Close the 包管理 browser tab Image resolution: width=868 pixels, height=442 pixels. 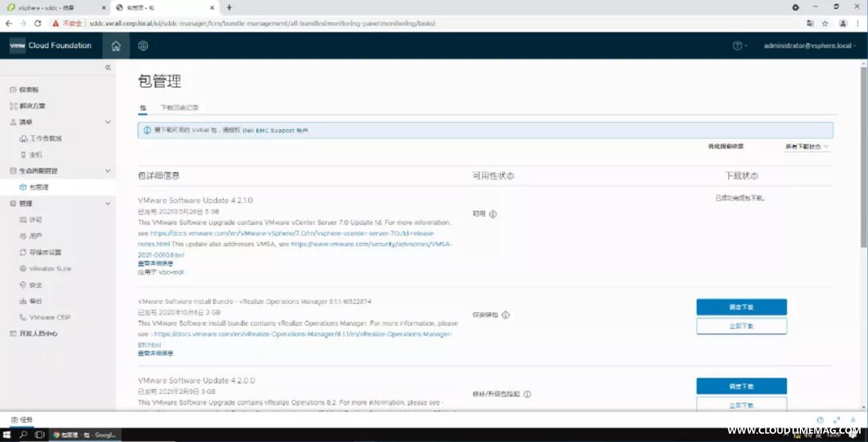212,8
